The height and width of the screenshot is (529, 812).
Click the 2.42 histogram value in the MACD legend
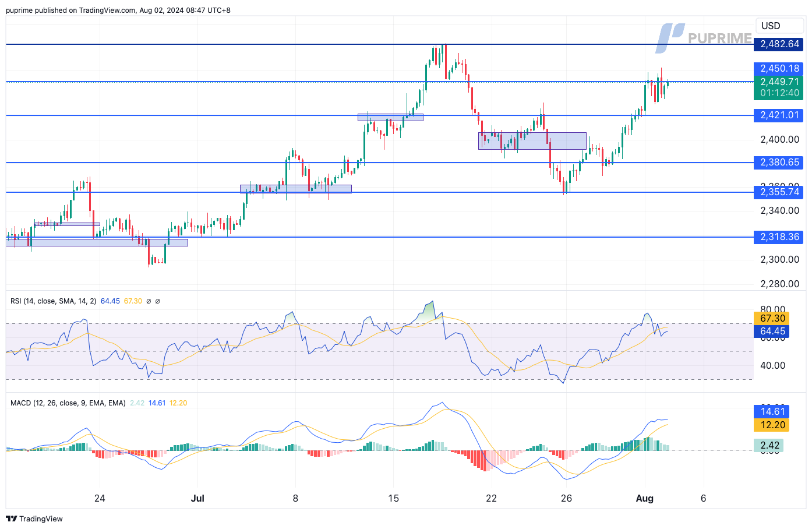(x=137, y=403)
